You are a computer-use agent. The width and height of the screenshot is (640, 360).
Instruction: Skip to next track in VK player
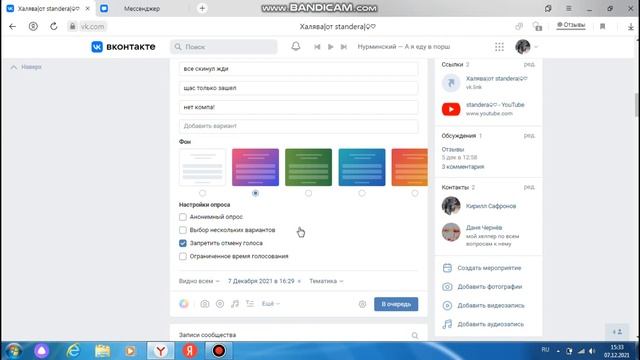[344, 47]
